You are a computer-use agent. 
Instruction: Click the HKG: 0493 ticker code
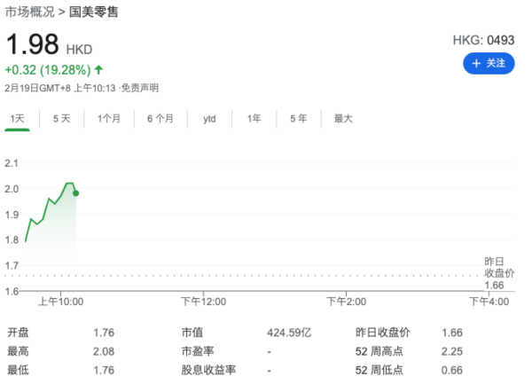[484, 41]
